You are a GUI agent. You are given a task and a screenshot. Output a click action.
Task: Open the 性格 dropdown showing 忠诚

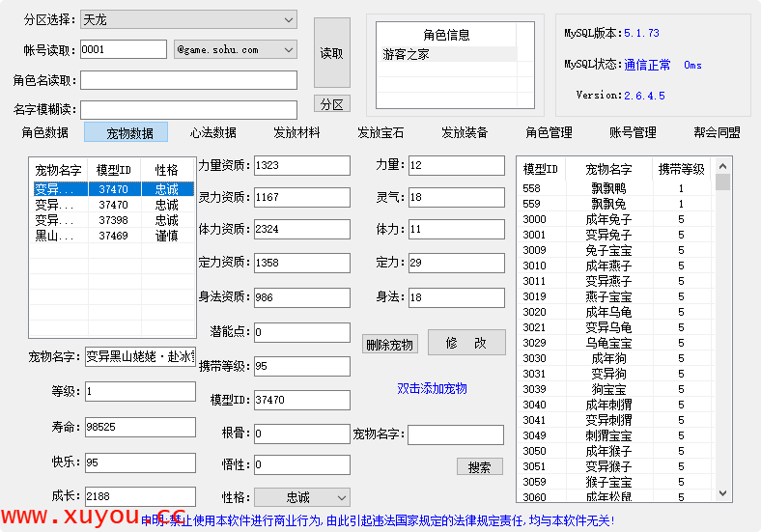click(x=301, y=497)
